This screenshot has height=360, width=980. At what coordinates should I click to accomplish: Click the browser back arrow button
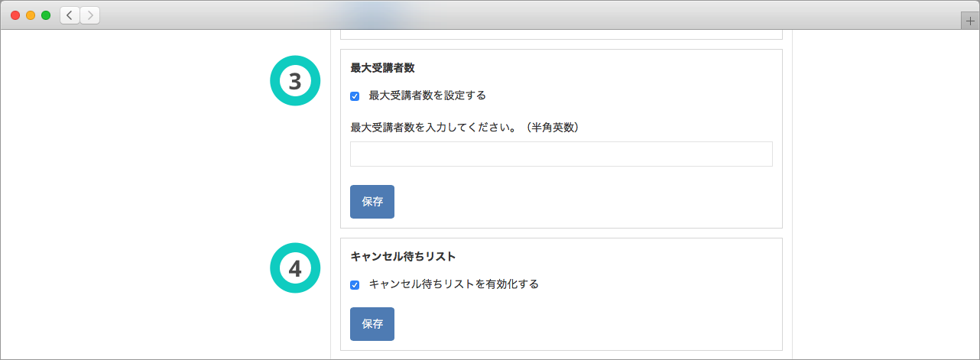(70, 15)
